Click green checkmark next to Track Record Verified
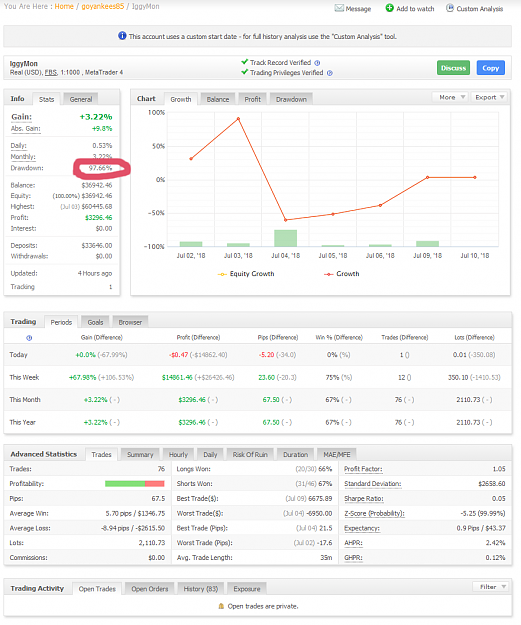 pos(245,62)
